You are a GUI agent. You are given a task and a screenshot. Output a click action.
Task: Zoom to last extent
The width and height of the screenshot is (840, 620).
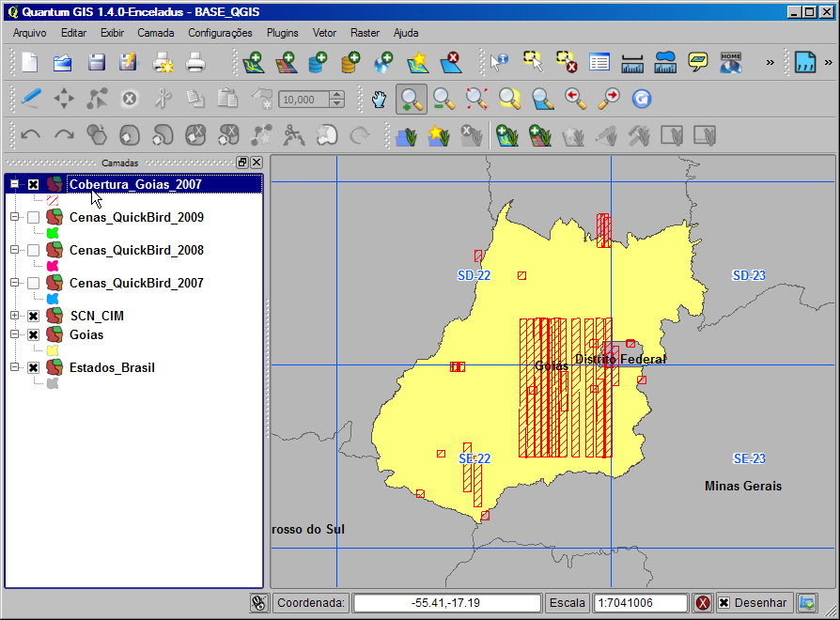[x=575, y=99]
